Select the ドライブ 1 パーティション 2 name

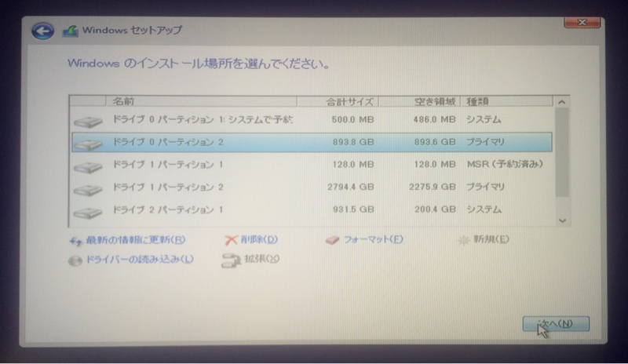[x=168, y=187]
